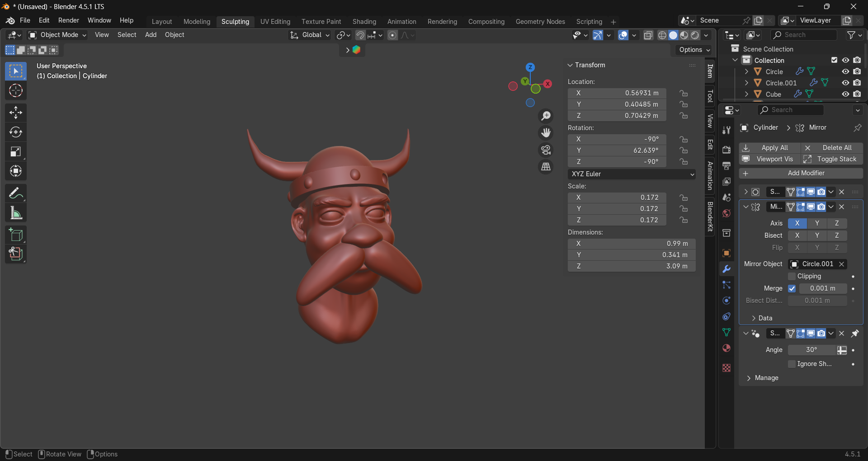Open the Object Mode dropdown
Image resolution: width=868 pixels, height=461 pixels.
click(57, 35)
